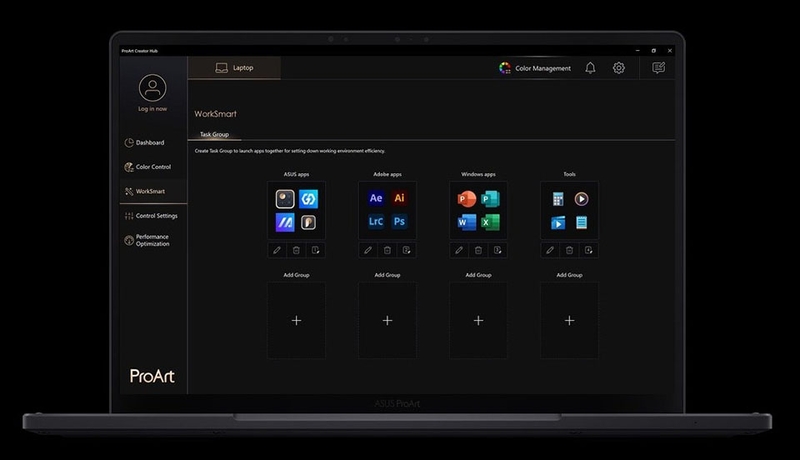Add a group below Windows apps
This screenshot has width=800, height=460.
(x=478, y=320)
